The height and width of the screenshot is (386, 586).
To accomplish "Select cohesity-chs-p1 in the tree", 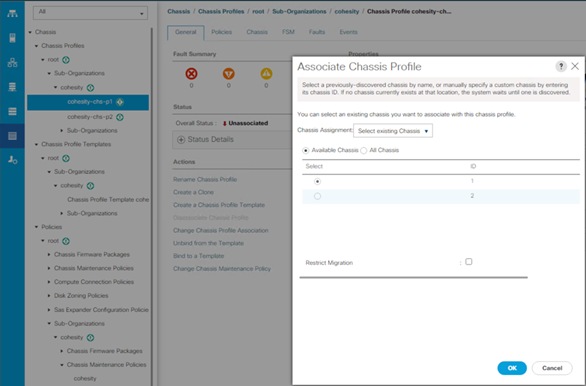I will pos(88,102).
